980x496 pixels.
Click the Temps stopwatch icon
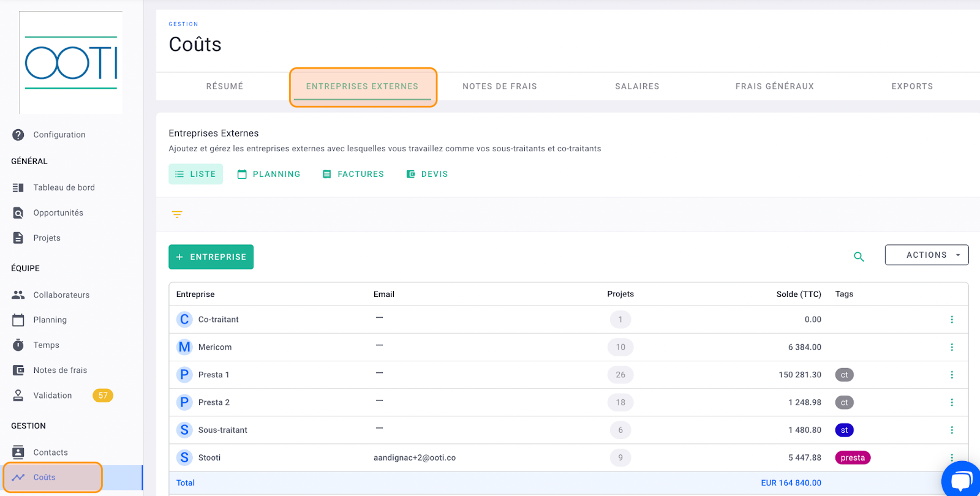pyautogui.click(x=18, y=345)
